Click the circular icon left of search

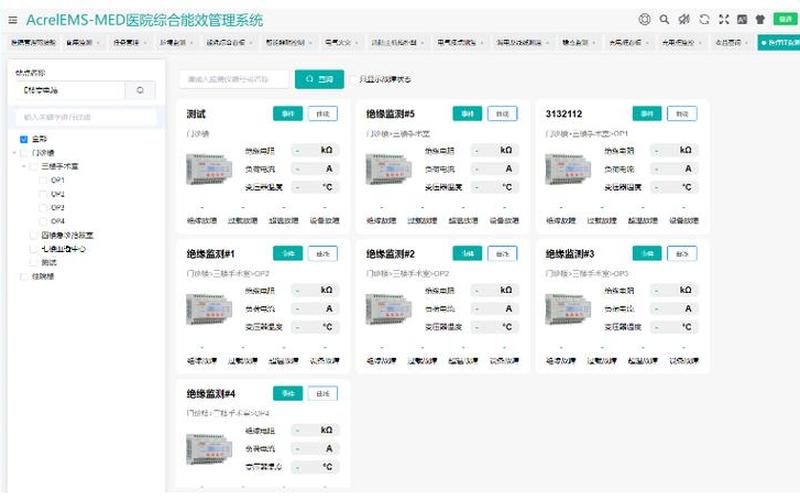[x=644, y=19]
